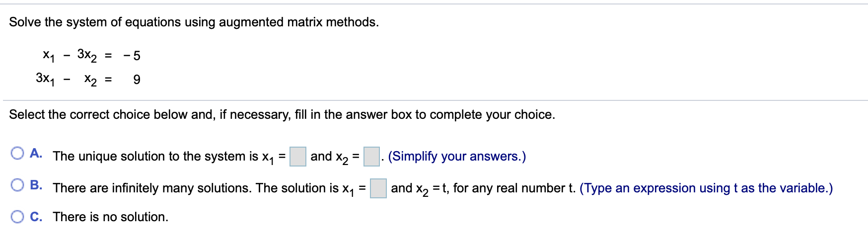
Task: Click the value 9 in the second equation
Action: [x=137, y=80]
